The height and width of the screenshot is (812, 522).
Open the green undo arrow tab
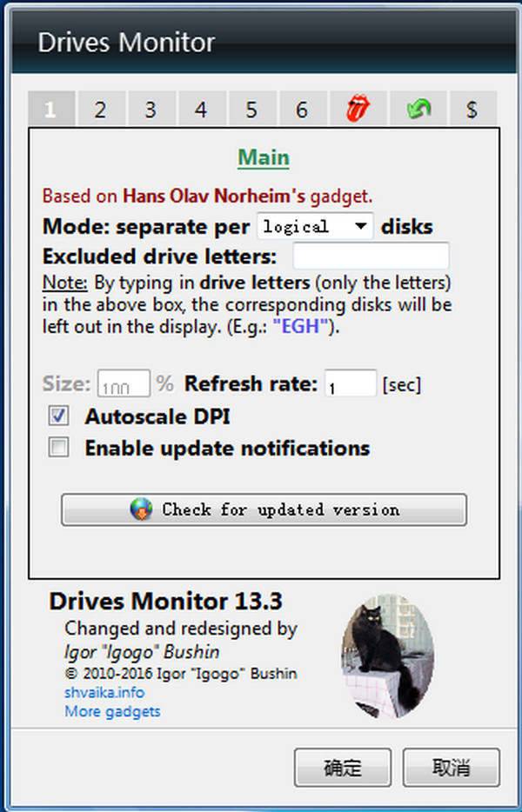418,109
